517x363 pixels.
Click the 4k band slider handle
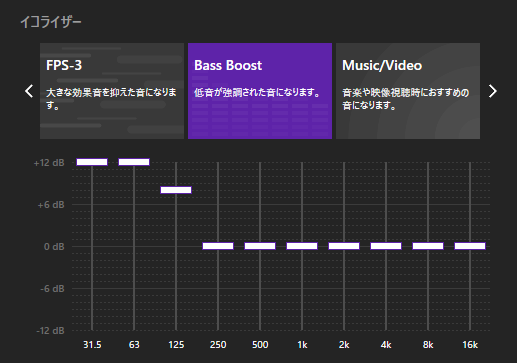pos(386,246)
